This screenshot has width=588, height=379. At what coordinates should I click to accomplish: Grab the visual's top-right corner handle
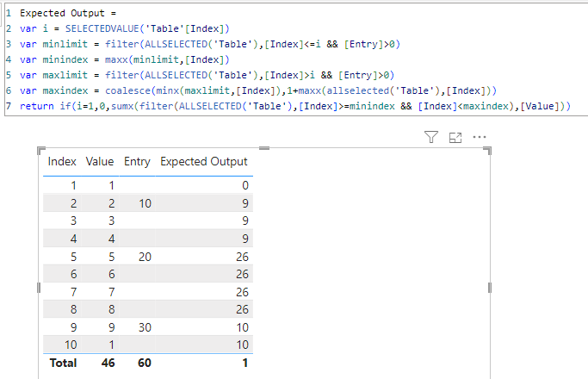[x=487, y=151]
